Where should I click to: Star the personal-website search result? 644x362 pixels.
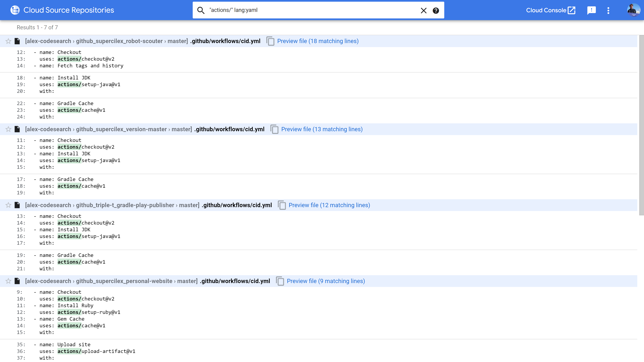pyautogui.click(x=8, y=281)
